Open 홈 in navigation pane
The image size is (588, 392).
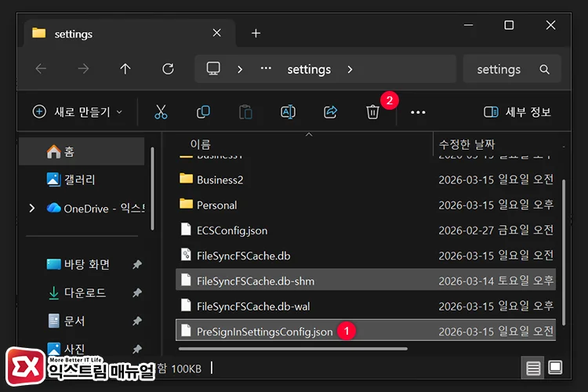[x=82, y=151]
